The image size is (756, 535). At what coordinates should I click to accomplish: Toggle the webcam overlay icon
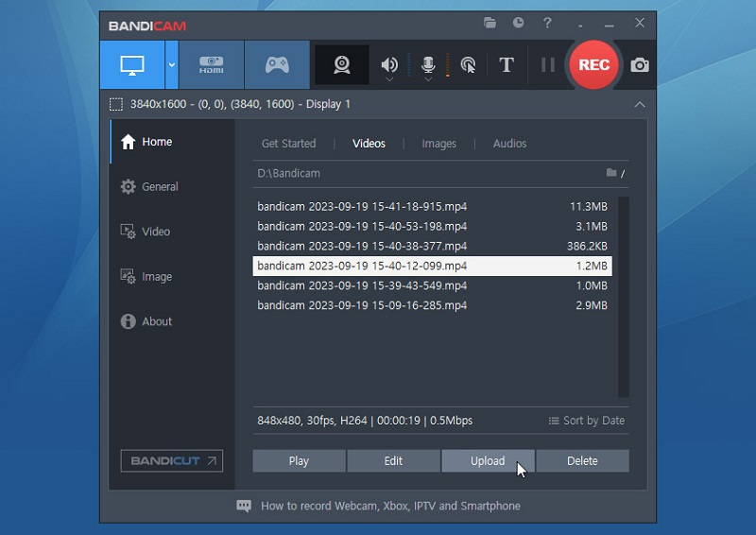coord(342,64)
